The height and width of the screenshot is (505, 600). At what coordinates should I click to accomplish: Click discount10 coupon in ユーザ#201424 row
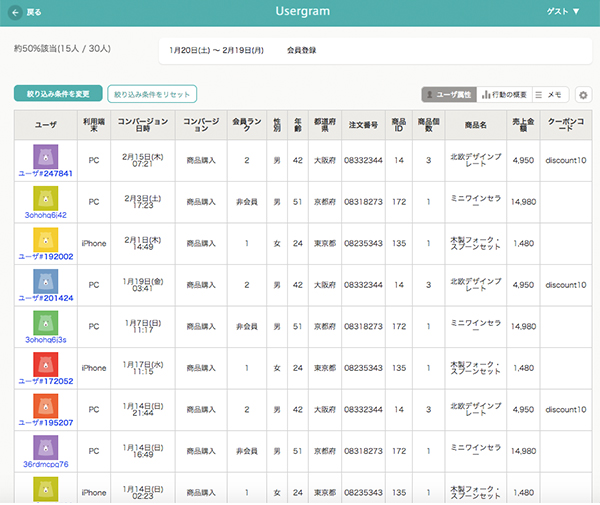pyautogui.click(x=566, y=285)
